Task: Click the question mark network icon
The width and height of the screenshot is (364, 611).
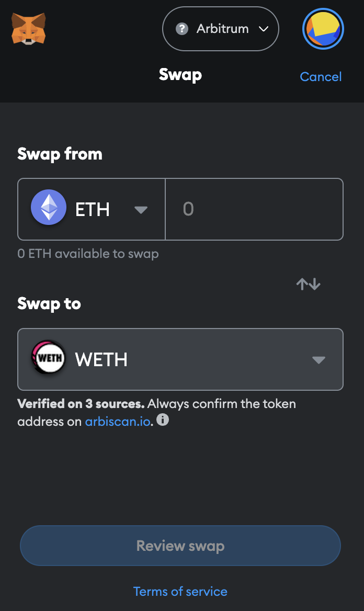Action: pos(182,29)
